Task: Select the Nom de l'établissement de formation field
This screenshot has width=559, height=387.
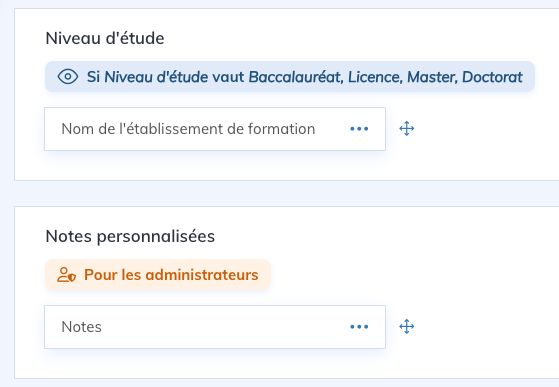Action: pyautogui.click(x=215, y=129)
